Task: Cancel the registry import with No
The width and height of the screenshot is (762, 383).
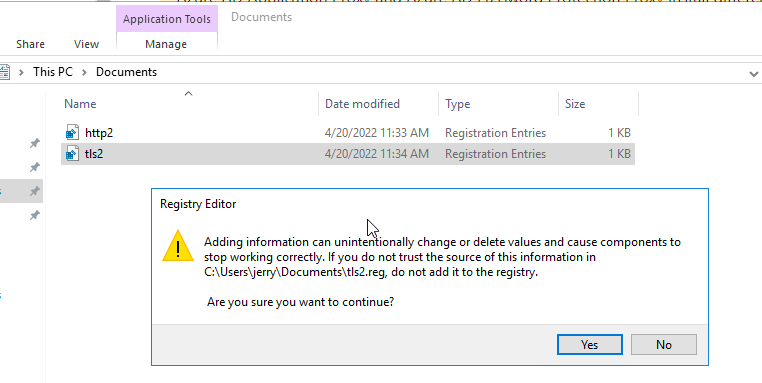Action: pos(663,345)
